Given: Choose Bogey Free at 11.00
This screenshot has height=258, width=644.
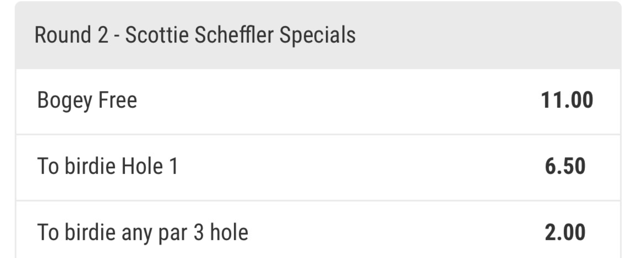Looking at the screenshot, I should (567, 100).
